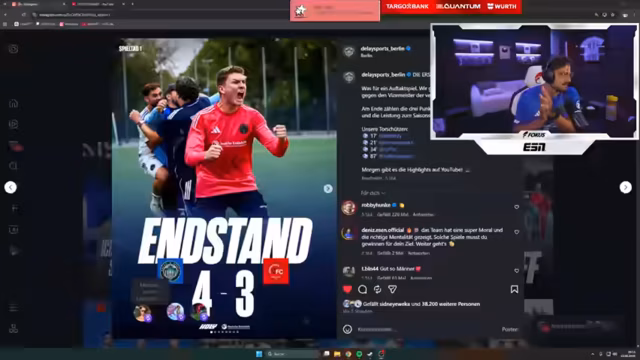Screen dimensions: 640x360
Task: Click the Posten button
Action: [x=510, y=329]
